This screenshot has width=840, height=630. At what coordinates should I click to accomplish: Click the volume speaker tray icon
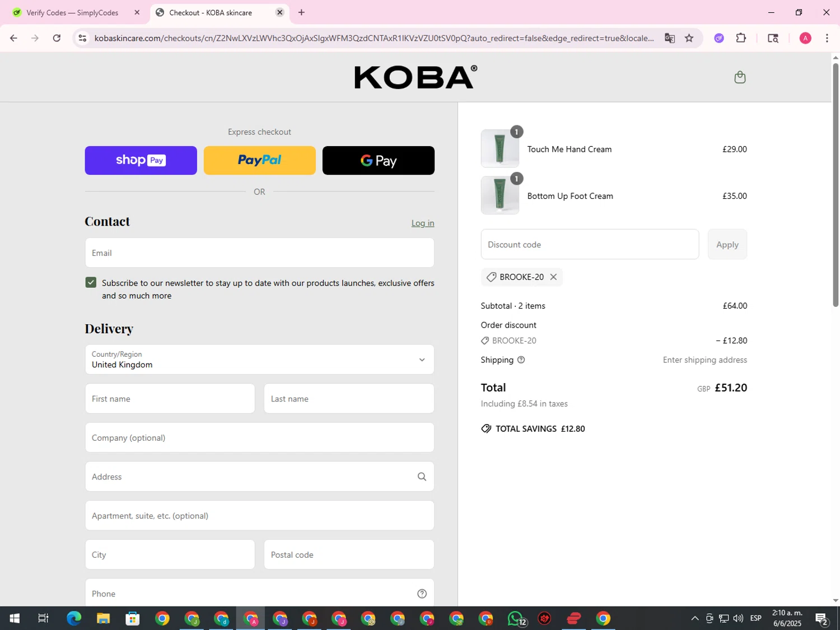738,618
